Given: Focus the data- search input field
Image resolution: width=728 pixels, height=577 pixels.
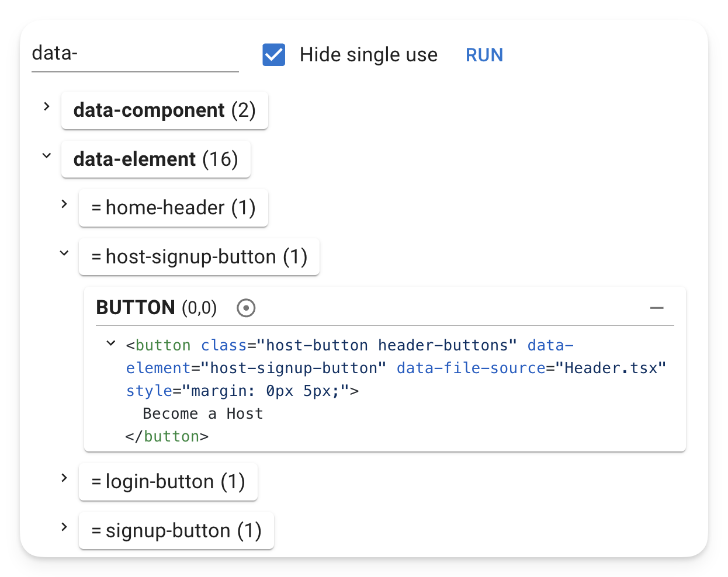Looking at the screenshot, I should (135, 54).
